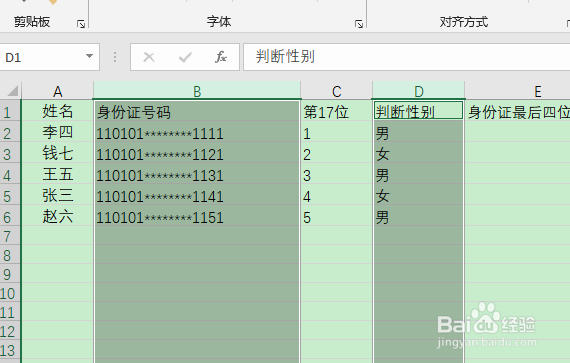Click cell with header 身份证号码
This screenshot has width=570, height=363.
click(x=197, y=111)
